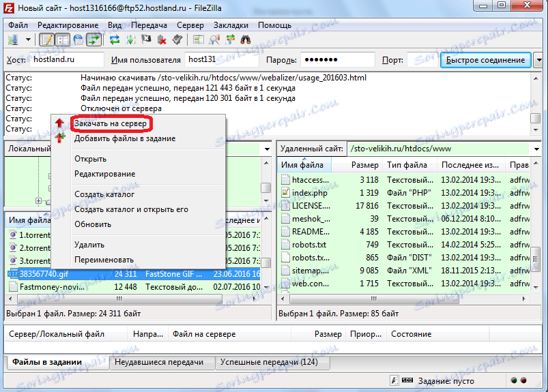Expand the remote site path dropdown

[x=536, y=149]
